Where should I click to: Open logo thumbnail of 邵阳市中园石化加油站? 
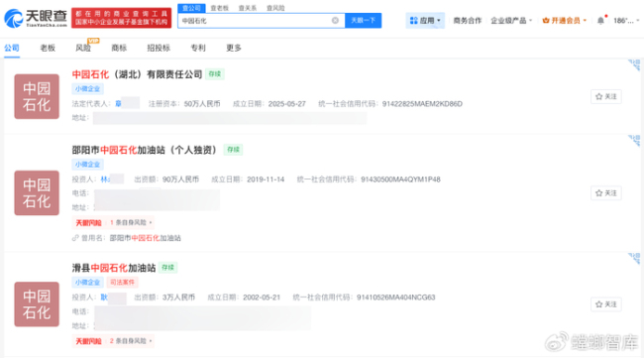click(x=37, y=193)
